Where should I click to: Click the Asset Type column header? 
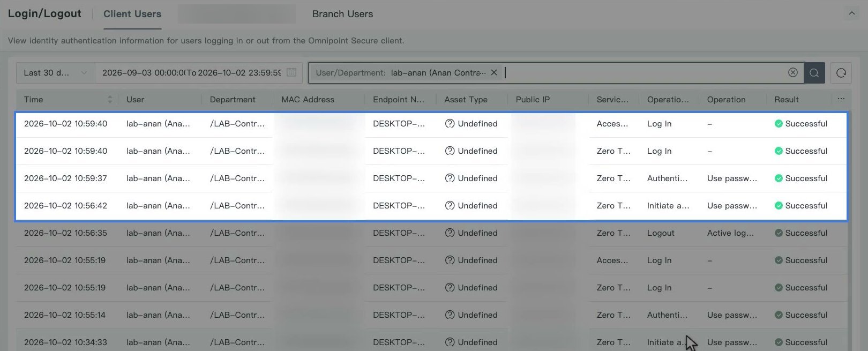coord(466,100)
